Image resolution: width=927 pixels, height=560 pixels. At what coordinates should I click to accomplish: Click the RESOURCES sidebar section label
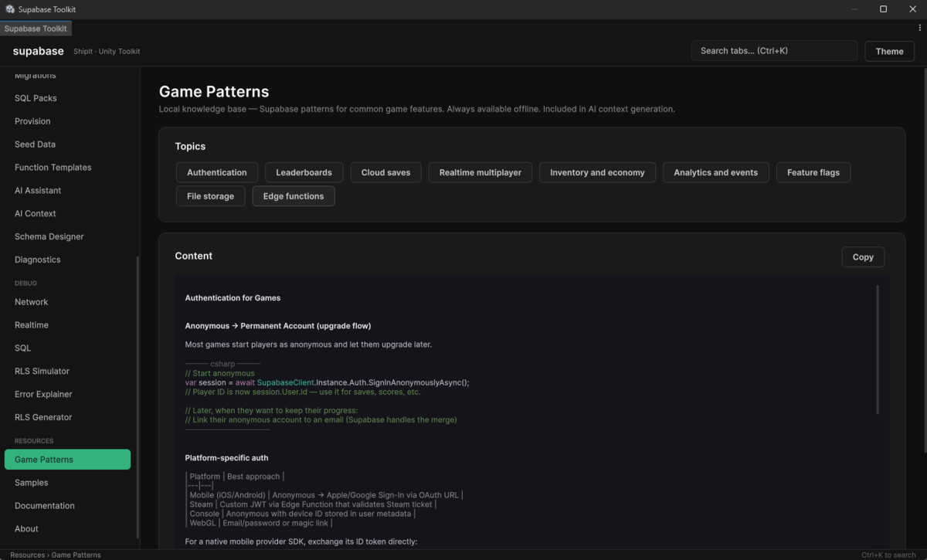coord(34,441)
